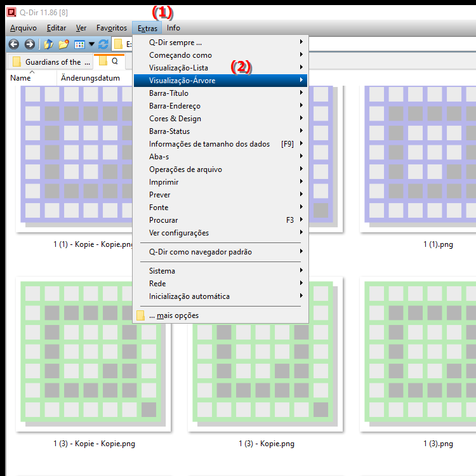The width and height of the screenshot is (476, 476).
Task: Select the Imprimir menu entry
Action: pyautogui.click(x=220, y=182)
